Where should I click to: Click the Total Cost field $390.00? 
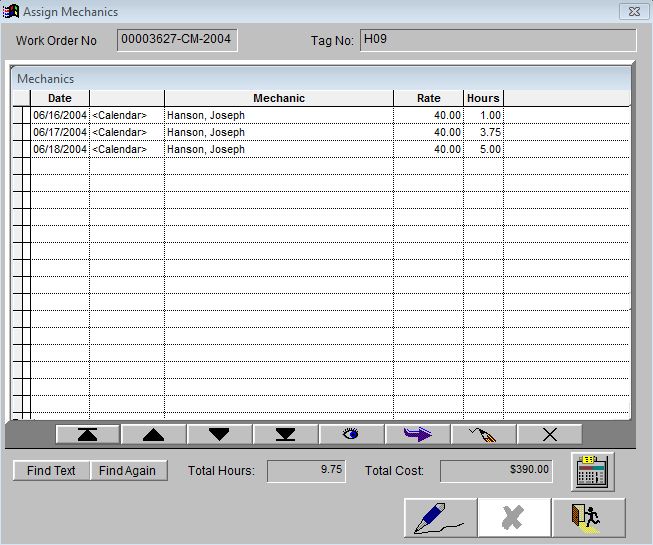pyautogui.click(x=496, y=471)
